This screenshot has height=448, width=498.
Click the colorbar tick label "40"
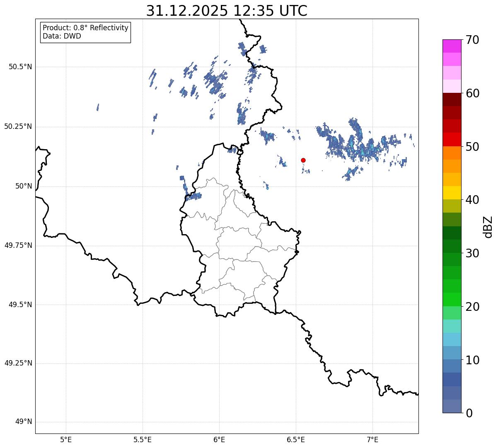(x=472, y=200)
